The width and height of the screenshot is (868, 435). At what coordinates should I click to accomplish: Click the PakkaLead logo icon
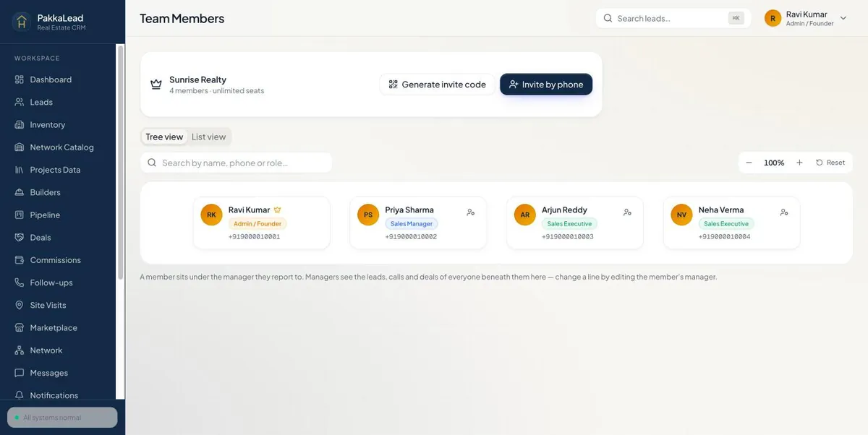point(21,22)
